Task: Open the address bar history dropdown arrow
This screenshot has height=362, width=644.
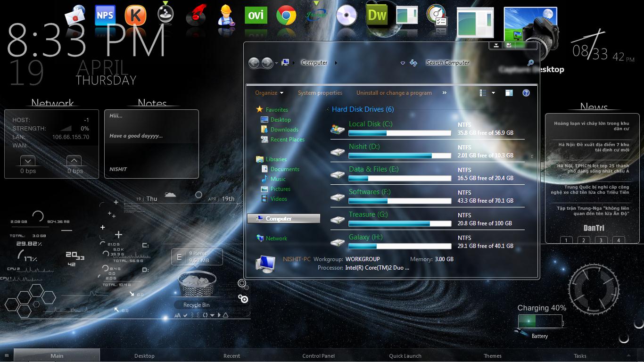Action: tap(403, 63)
